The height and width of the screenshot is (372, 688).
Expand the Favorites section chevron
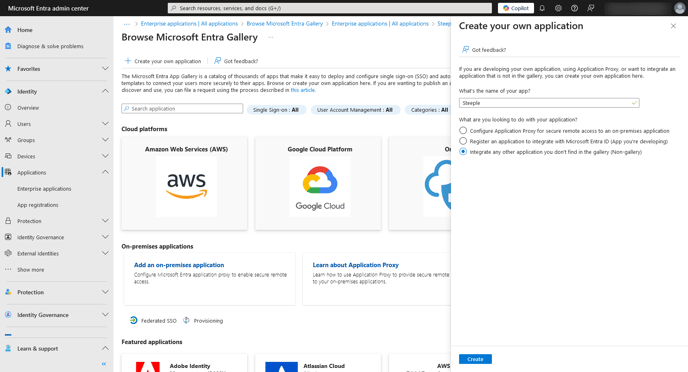pyautogui.click(x=105, y=68)
